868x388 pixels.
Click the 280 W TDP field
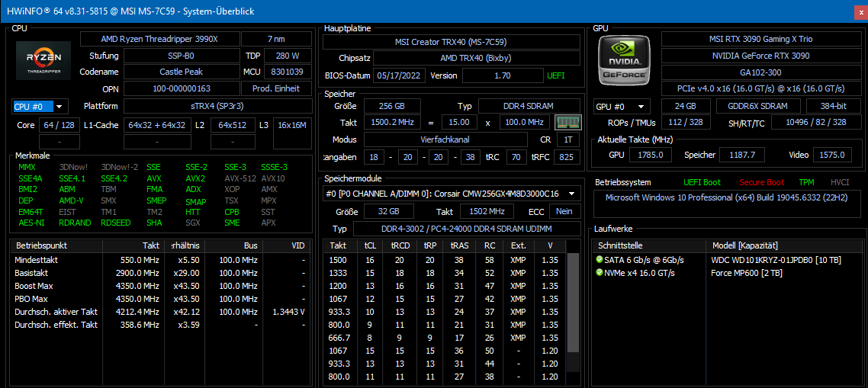[286, 56]
